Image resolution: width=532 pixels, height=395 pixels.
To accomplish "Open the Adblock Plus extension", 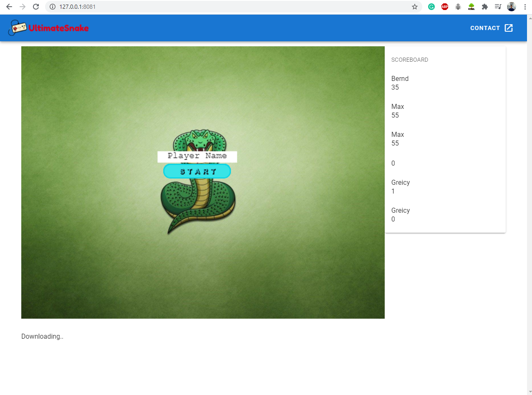I will (x=444, y=7).
